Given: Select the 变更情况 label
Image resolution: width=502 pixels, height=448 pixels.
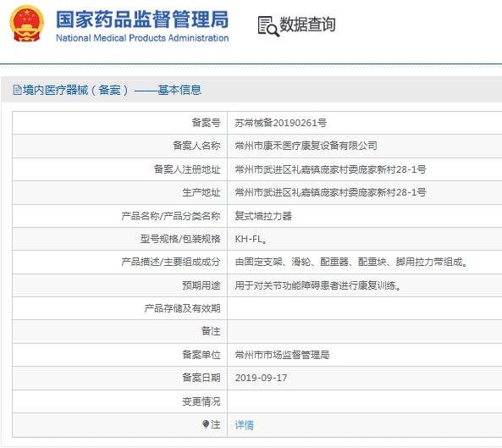Looking at the screenshot, I should point(201,401).
